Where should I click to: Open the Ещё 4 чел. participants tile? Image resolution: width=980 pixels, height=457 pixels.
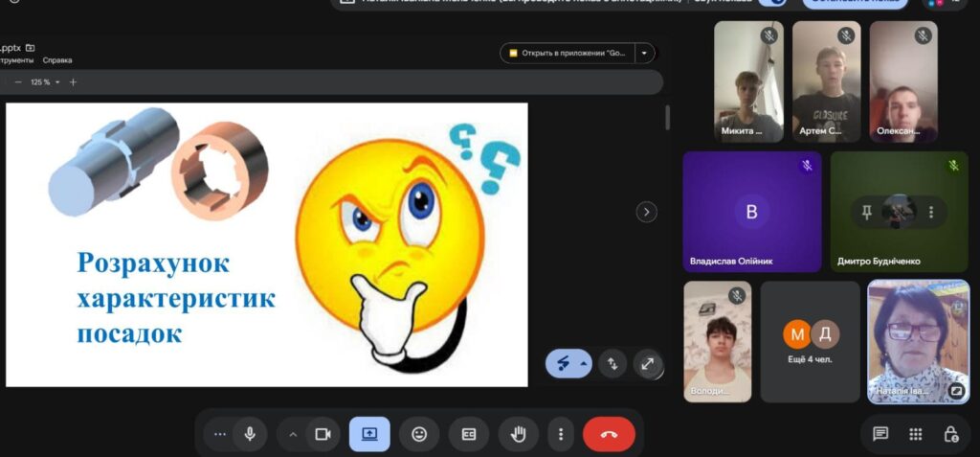810,341
